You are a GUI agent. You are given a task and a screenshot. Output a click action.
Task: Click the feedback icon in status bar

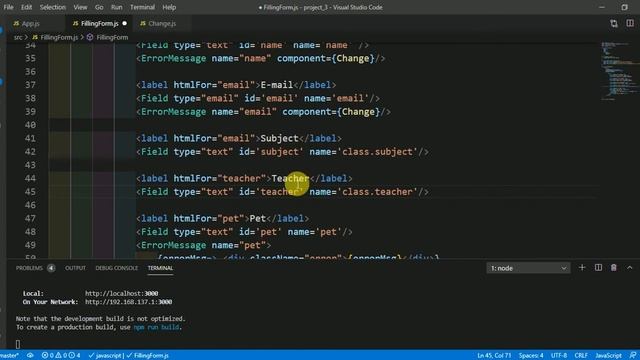click(633, 356)
